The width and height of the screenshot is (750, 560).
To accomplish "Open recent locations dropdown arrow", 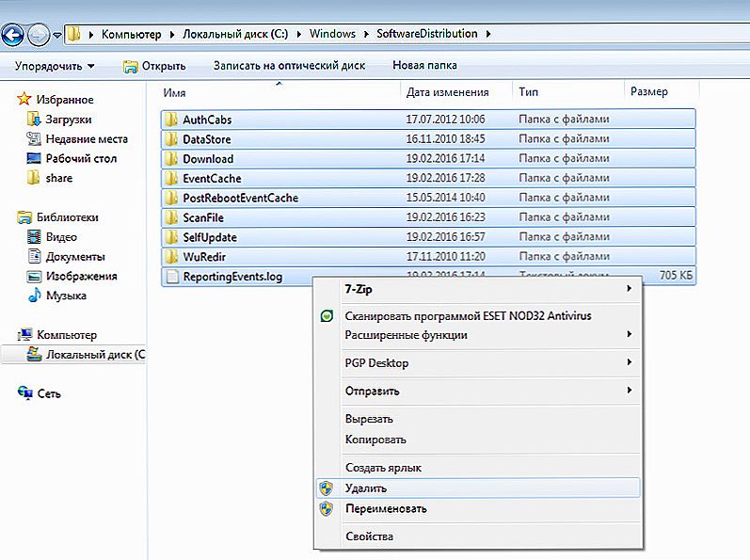I will pos(56,35).
